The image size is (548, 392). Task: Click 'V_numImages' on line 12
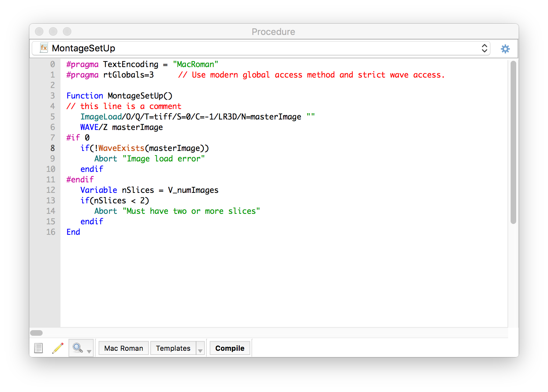coord(193,190)
